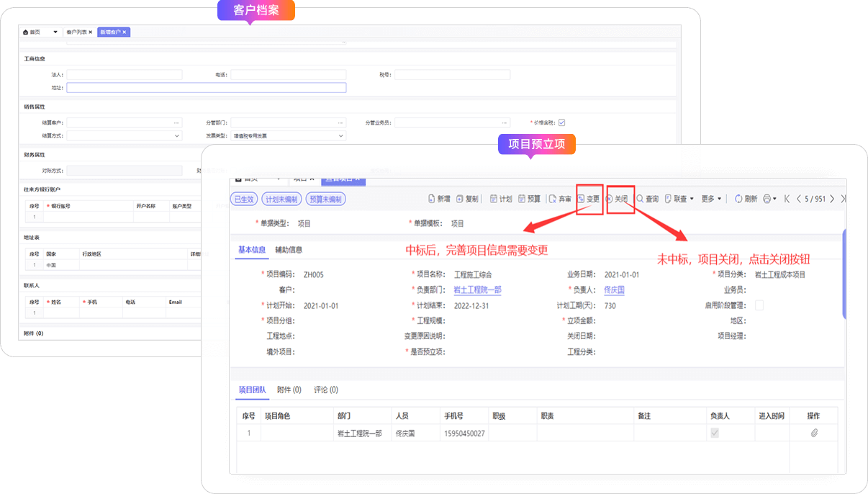Click the 岩土工程院一部 department link
The image size is (868, 494).
coord(477,290)
